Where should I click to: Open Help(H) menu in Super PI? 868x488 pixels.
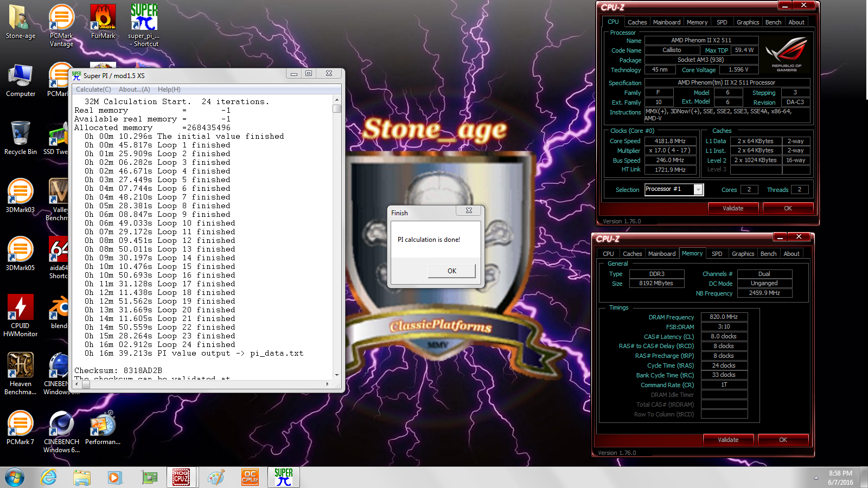click(x=169, y=89)
